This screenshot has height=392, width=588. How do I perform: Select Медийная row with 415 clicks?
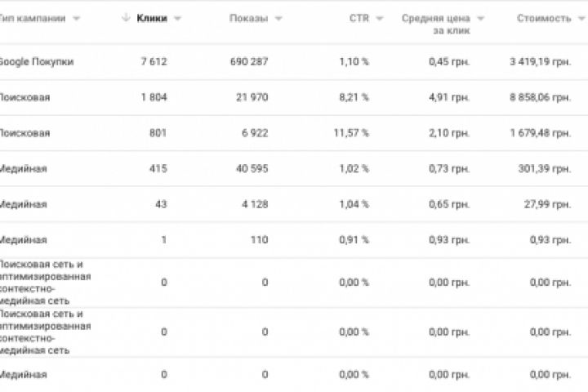(x=24, y=168)
